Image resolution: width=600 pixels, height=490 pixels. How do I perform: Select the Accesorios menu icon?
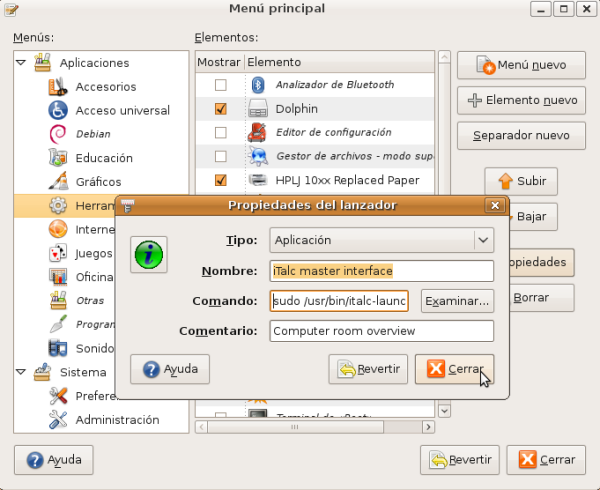pyautogui.click(x=58, y=87)
